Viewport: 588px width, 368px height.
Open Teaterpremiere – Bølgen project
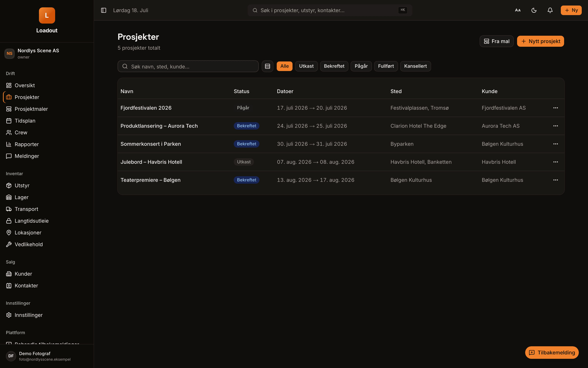click(x=150, y=180)
